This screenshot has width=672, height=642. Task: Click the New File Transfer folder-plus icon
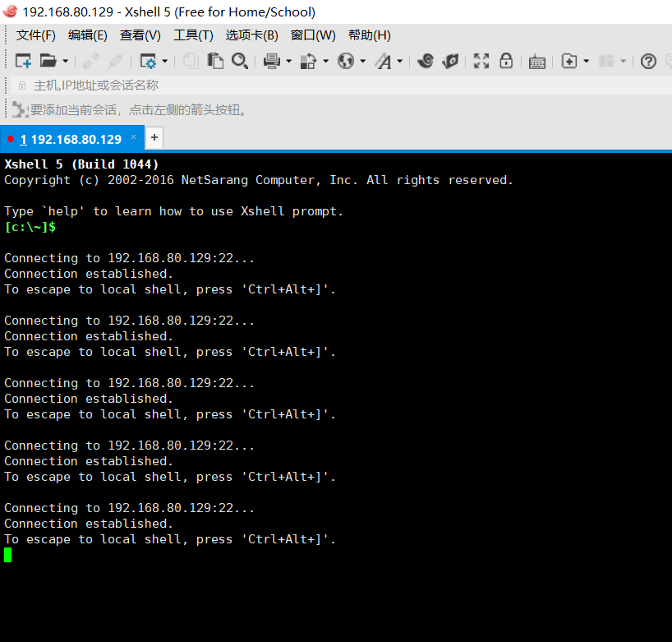coord(569,61)
